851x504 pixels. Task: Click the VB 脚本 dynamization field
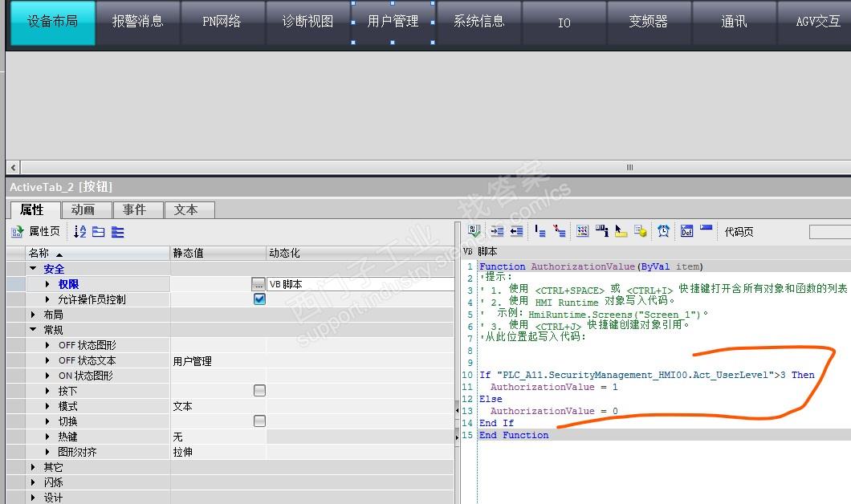pyautogui.click(x=360, y=284)
